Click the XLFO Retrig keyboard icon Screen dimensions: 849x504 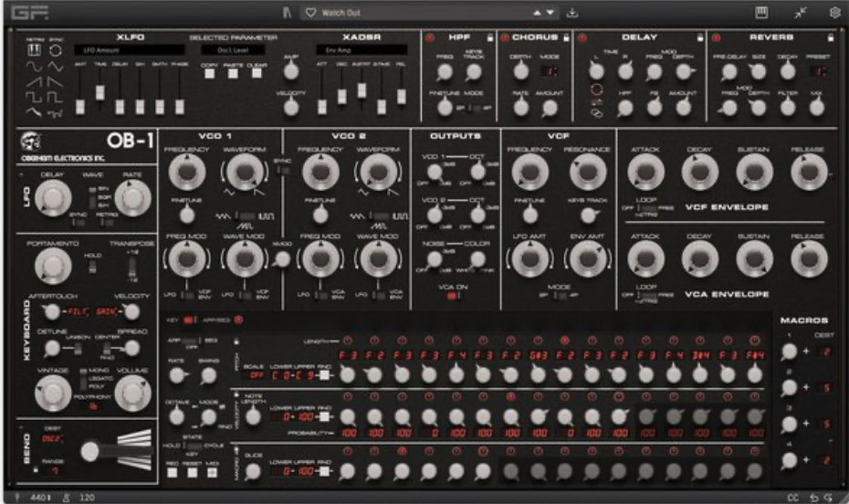(x=34, y=50)
